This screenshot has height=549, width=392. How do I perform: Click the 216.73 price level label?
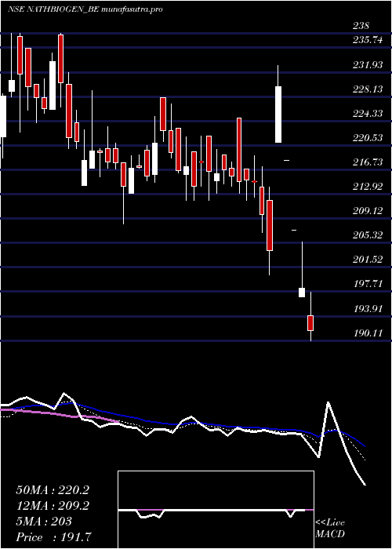pos(368,162)
